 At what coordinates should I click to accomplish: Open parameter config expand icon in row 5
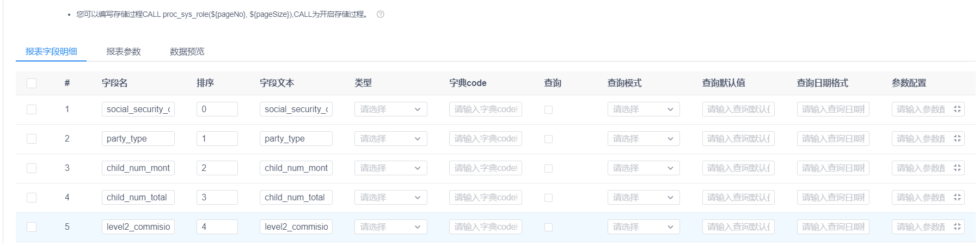point(957,227)
